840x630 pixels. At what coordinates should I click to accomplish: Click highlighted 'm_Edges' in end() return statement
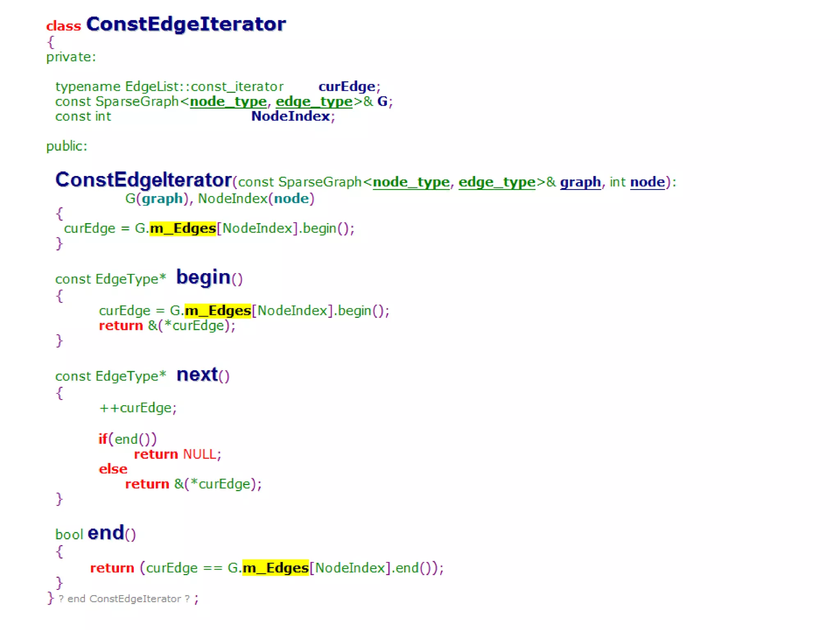pyautogui.click(x=275, y=568)
